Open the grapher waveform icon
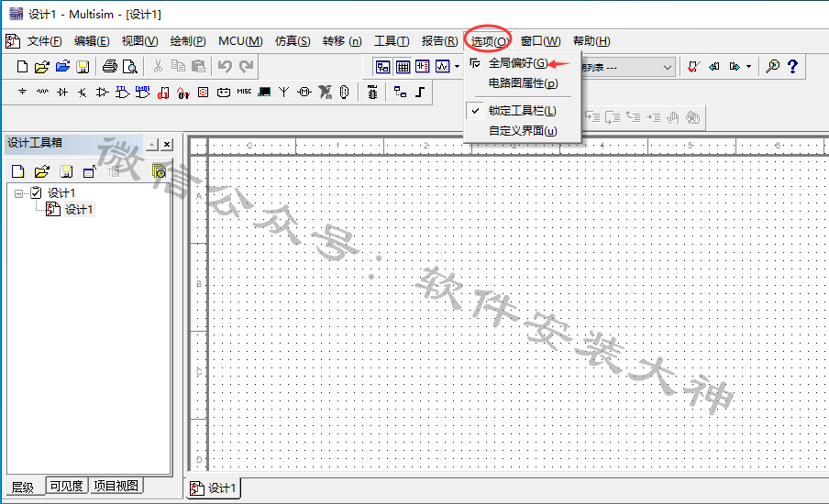Viewport: 829px width, 504px height. pyautogui.click(x=443, y=67)
